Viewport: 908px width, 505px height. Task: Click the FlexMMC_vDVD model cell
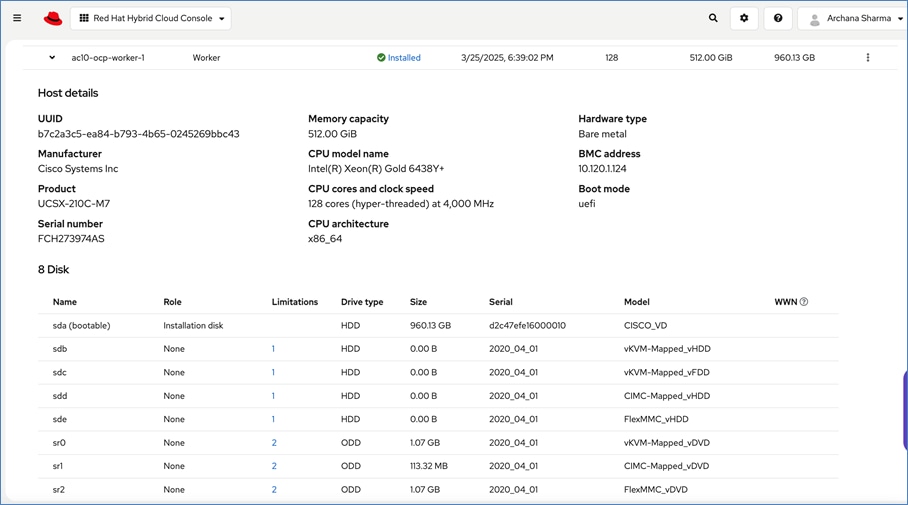click(656, 489)
